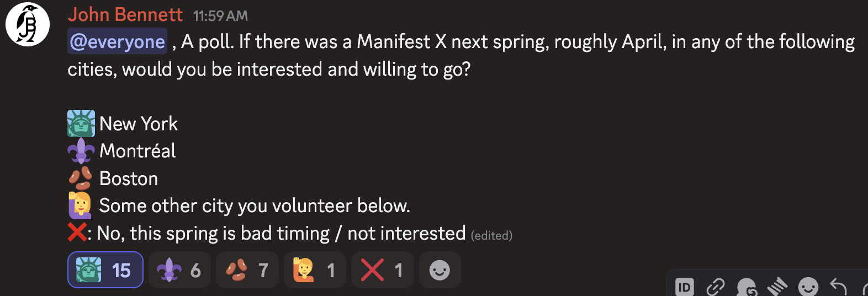The width and height of the screenshot is (868, 296).
Task: Open emoji picker from the hover toolbar smiley
Action: point(808,287)
